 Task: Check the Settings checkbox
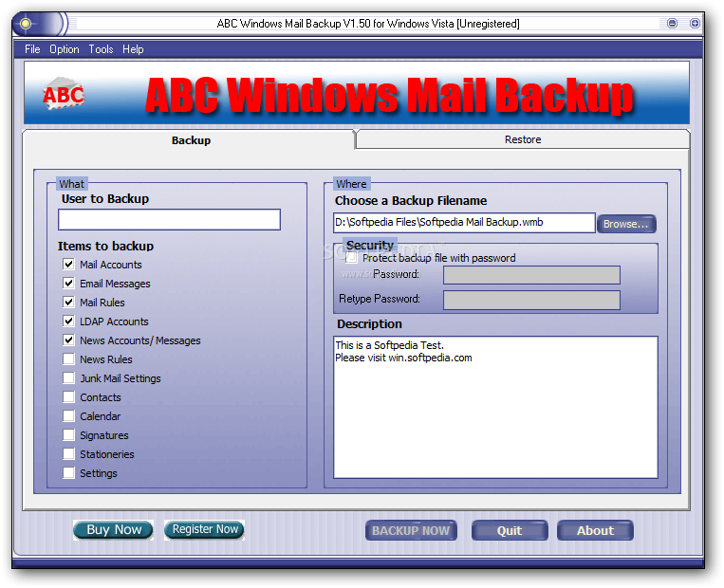(69, 472)
